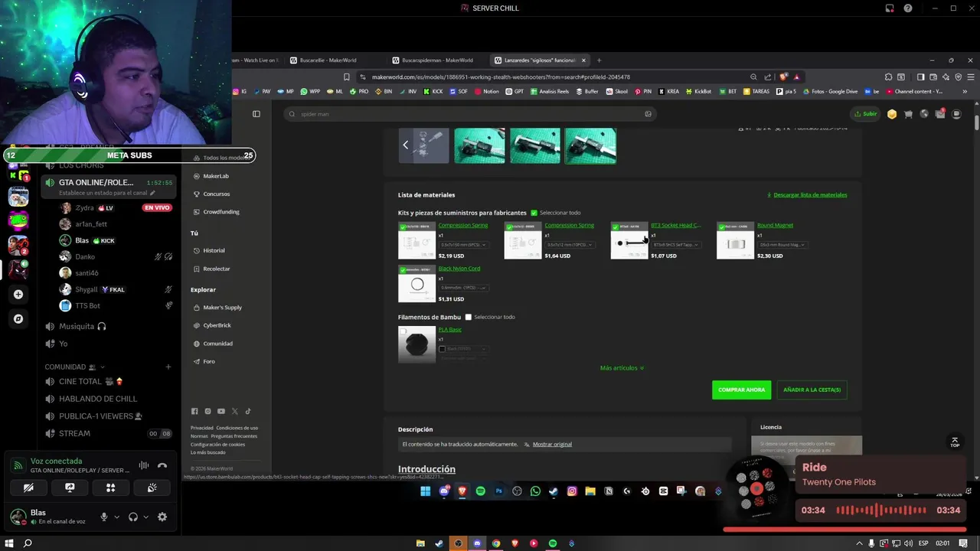Mute Discord microphone
This screenshot has height=551, width=980.
coord(104,517)
